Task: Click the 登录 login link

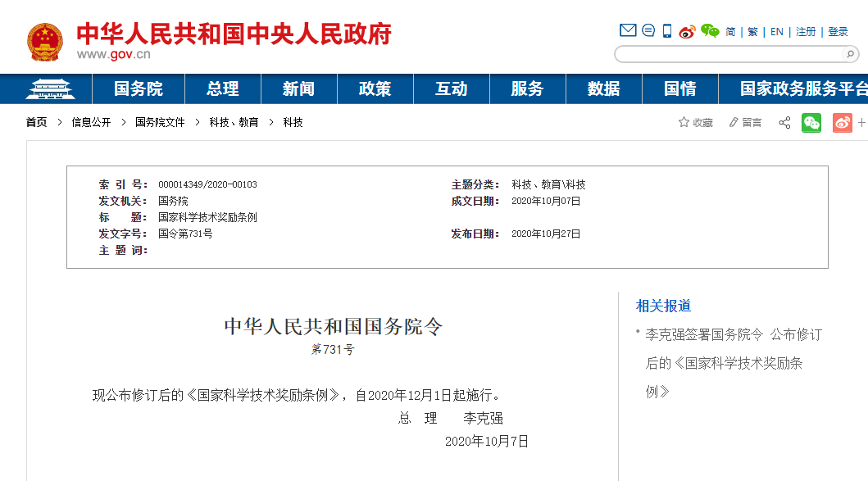Action: 838,32
